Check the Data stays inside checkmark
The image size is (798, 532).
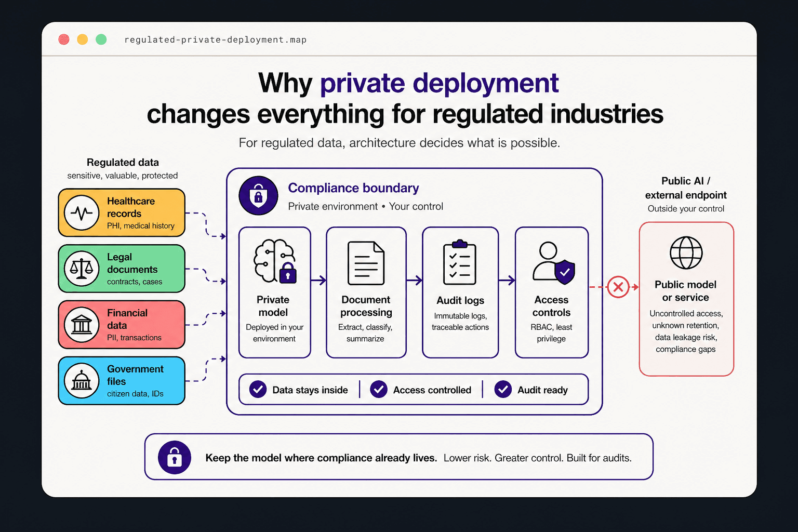[258, 389]
